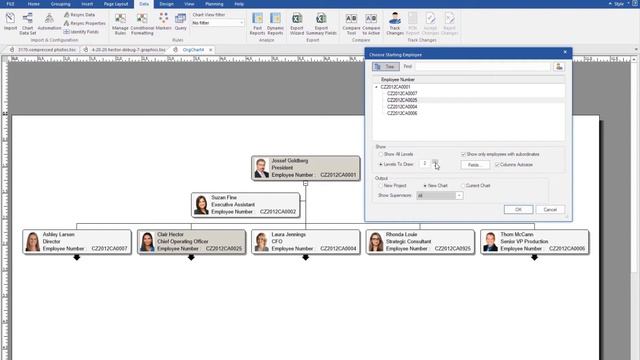Image resolution: width=640 pixels, height=360 pixels.
Task: Collapse the node under Jossef Goldberg box
Action: click(305, 184)
